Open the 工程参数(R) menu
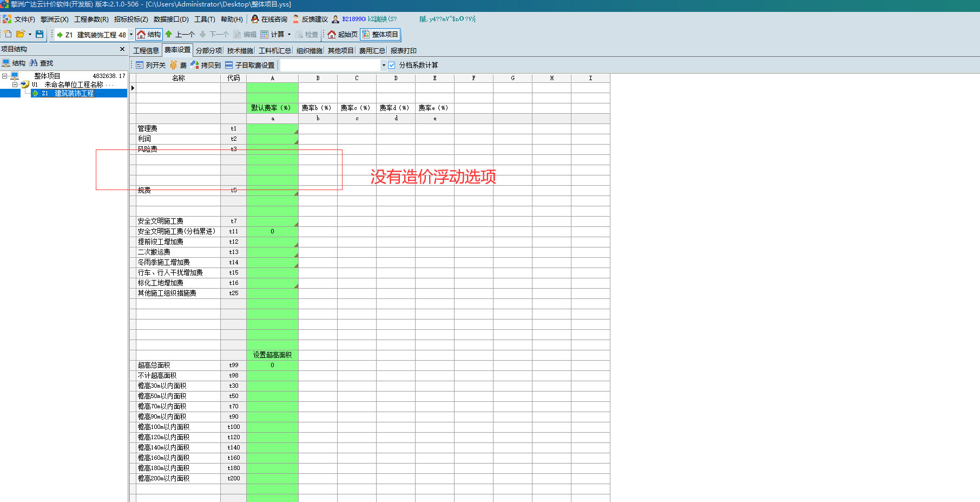 click(x=91, y=19)
